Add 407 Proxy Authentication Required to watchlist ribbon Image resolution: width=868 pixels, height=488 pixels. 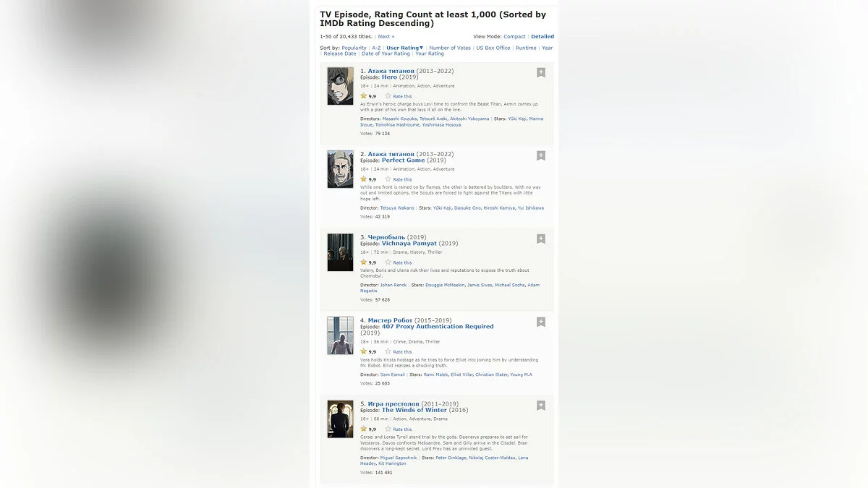[541, 322]
